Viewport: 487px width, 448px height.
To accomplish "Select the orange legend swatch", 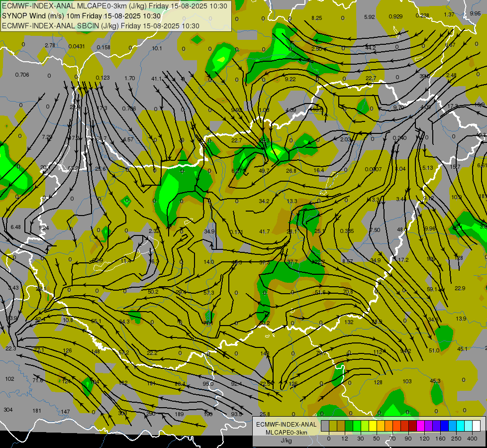I will (x=389, y=426).
